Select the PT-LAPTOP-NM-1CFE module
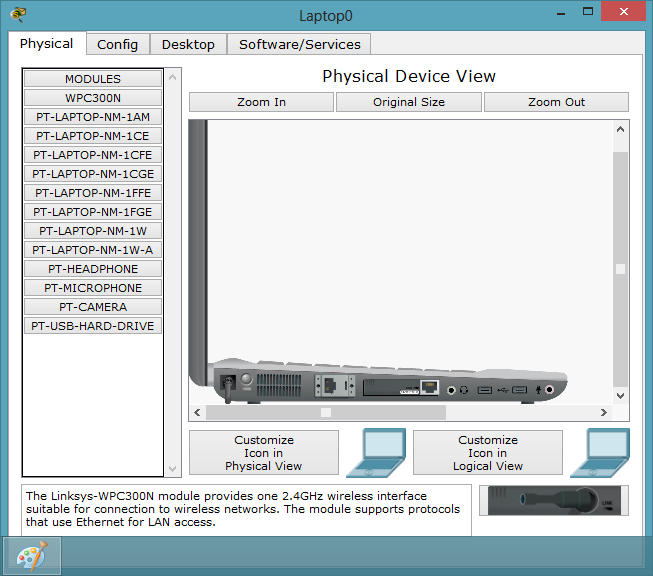 [93, 155]
